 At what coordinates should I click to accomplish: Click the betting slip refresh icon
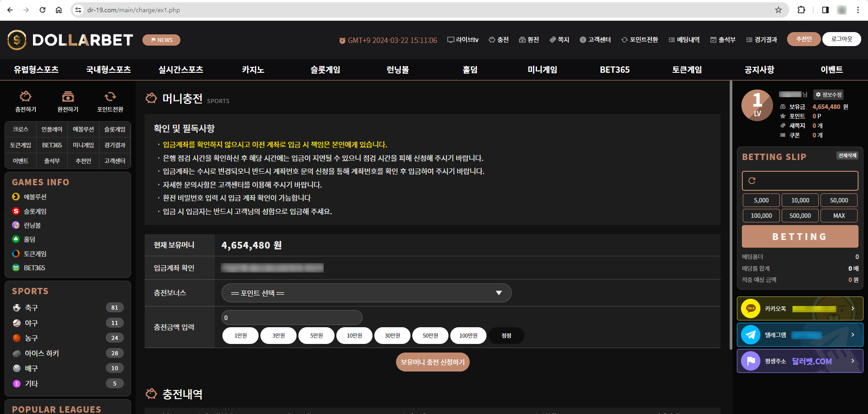click(x=752, y=181)
